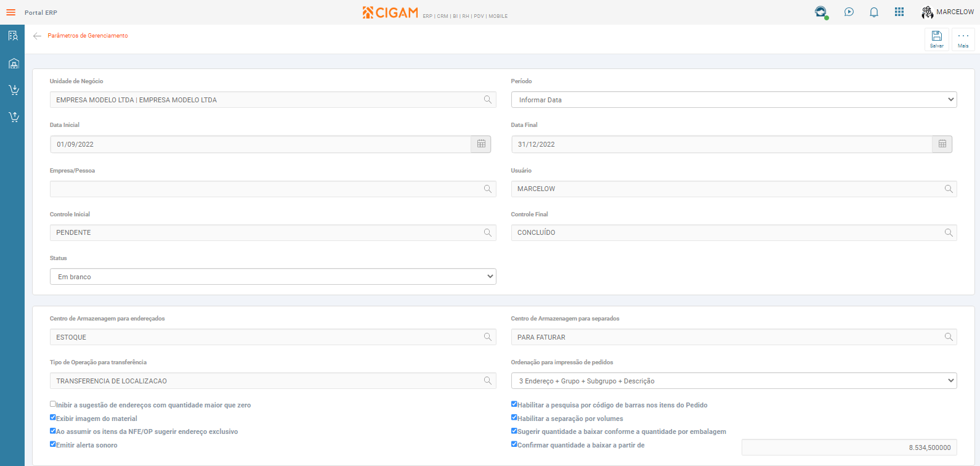Click the Empresa/Pessoa input field
This screenshot has width=980, height=466.
265,189
